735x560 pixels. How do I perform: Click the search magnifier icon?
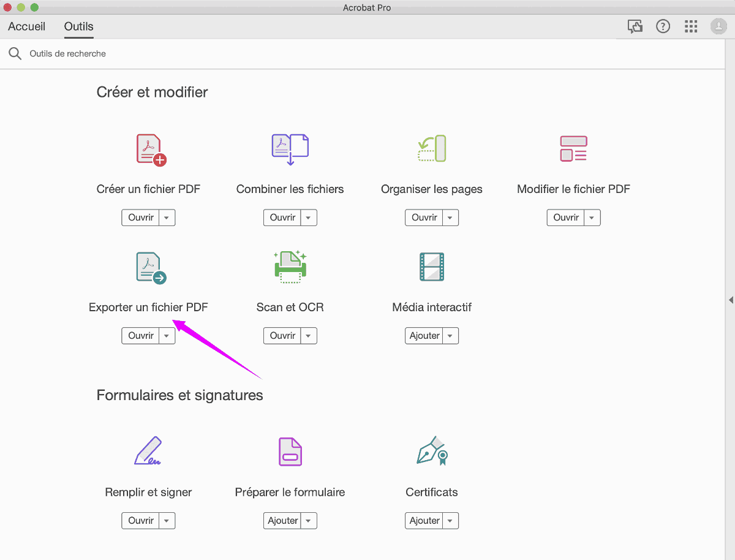[15, 54]
